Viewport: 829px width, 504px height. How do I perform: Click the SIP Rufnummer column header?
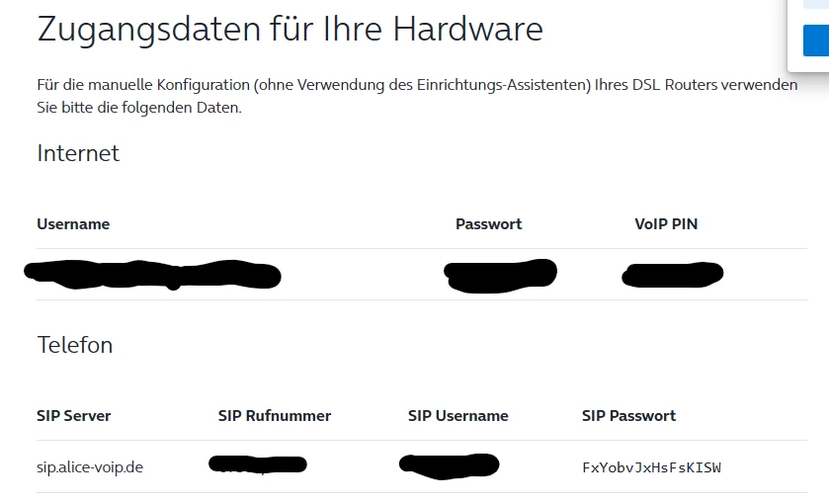pyautogui.click(x=275, y=416)
